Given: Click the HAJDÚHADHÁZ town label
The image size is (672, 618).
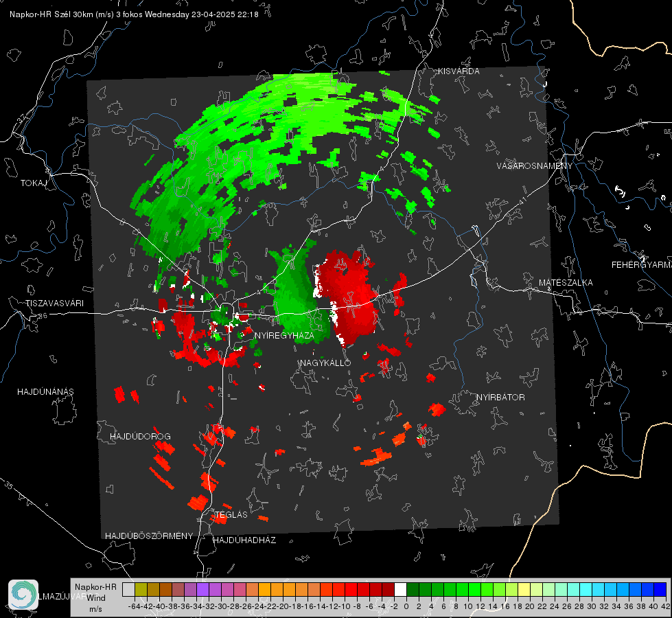Looking at the screenshot, I should [244, 540].
